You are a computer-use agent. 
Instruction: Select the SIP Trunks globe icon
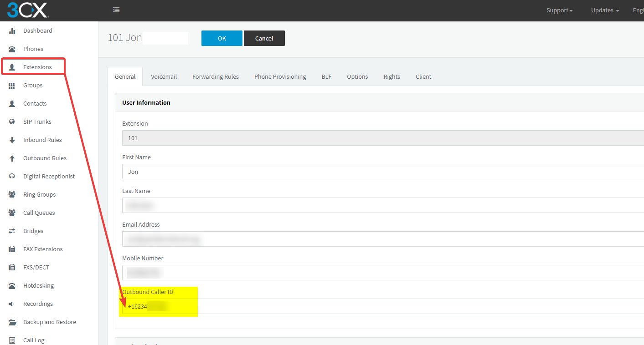coord(12,122)
